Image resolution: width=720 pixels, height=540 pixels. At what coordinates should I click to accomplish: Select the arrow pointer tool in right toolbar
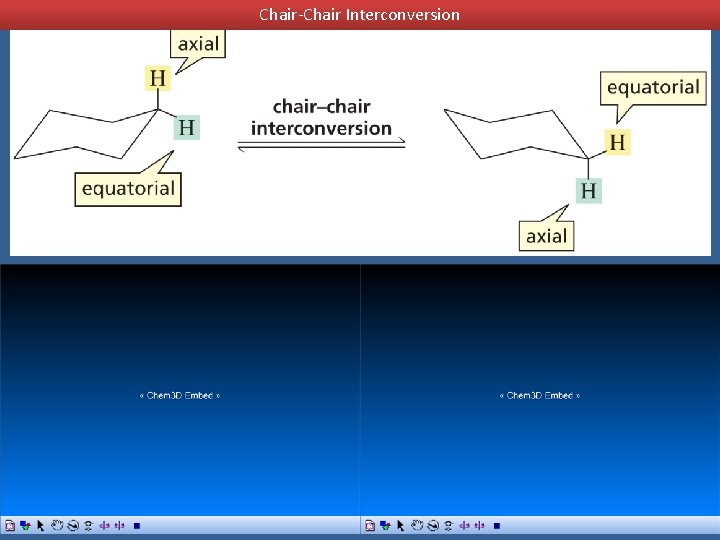click(x=400, y=525)
